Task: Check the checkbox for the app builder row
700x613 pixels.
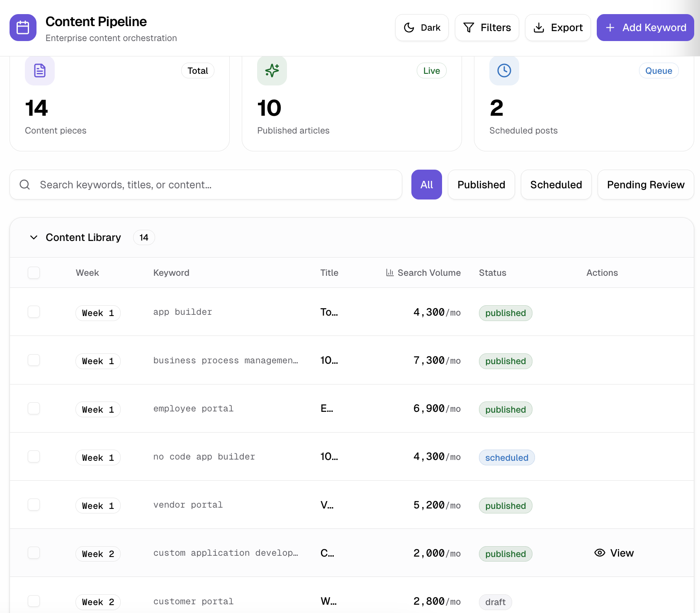Action: coord(34,312)
